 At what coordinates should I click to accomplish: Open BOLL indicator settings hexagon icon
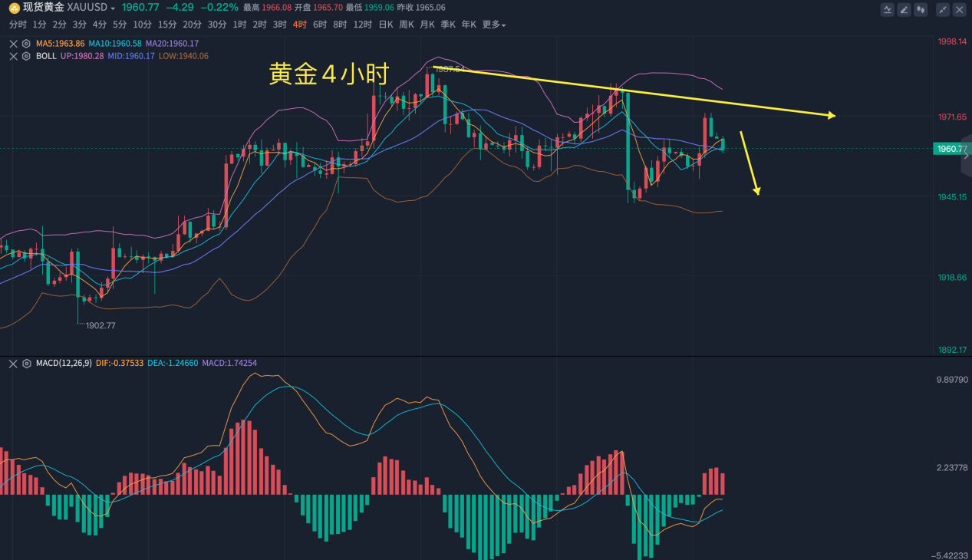(26, 56)
